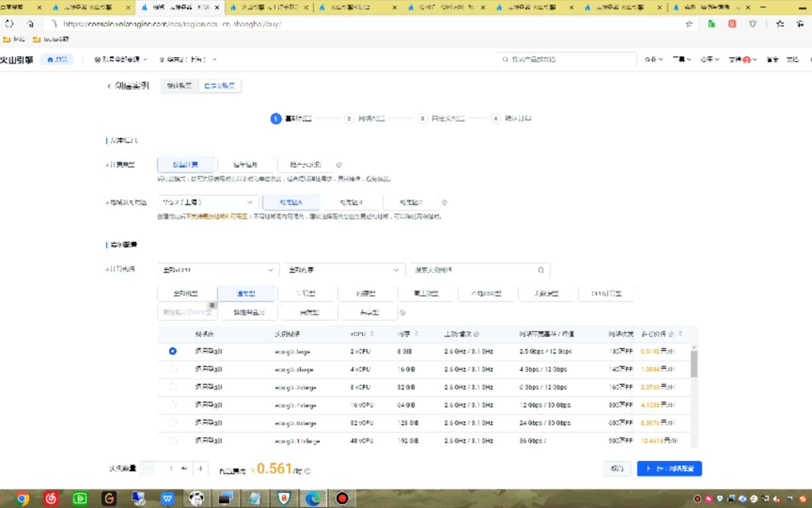812x508 pixels.
Task: Click the instance table vertical scrollbar thumb
Action: (694, 363)
